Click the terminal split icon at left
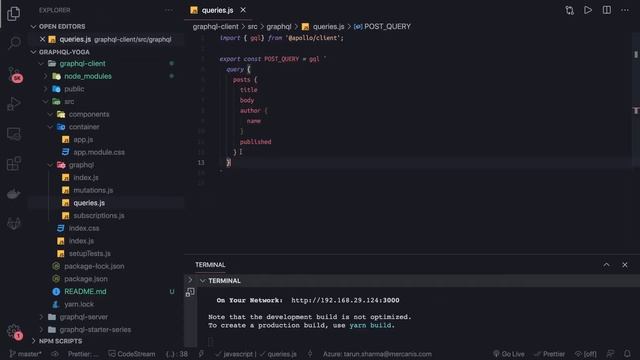640x360 pixels. [190, 292]
